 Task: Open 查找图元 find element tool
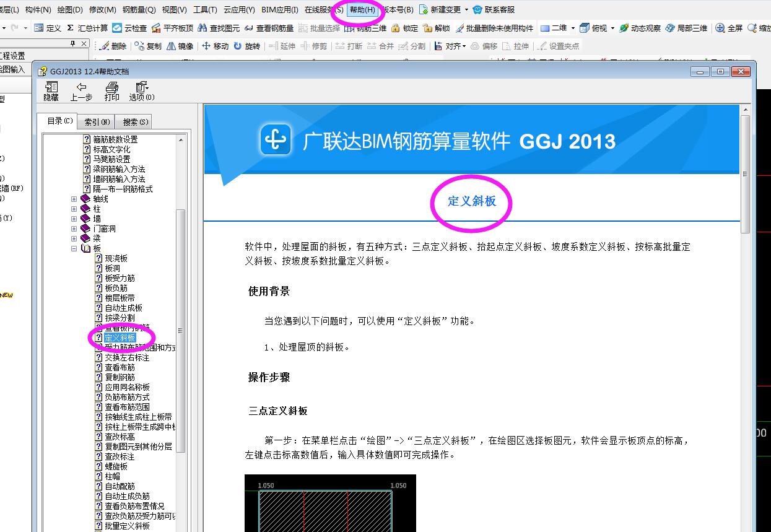[x=219, y=28]
